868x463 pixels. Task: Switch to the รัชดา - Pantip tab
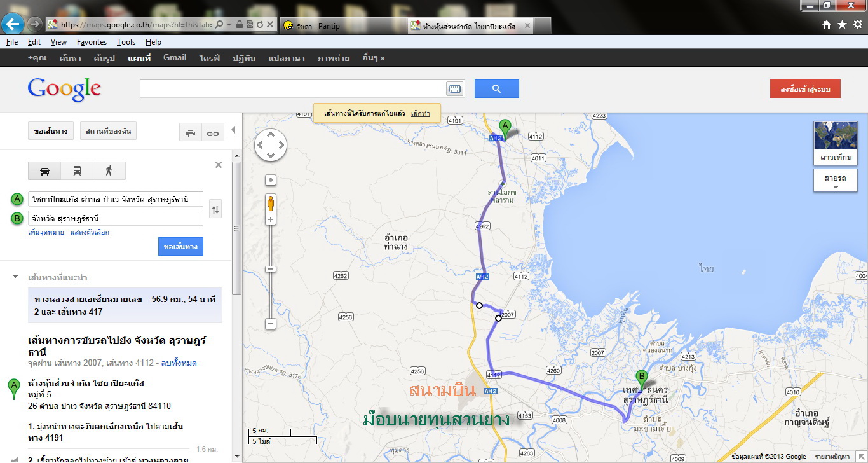(x=342, y=25)
